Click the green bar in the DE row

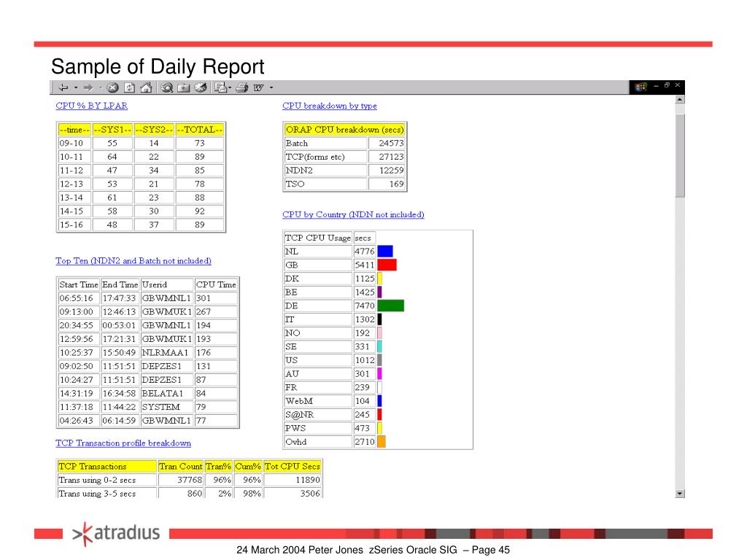(391, 306)
